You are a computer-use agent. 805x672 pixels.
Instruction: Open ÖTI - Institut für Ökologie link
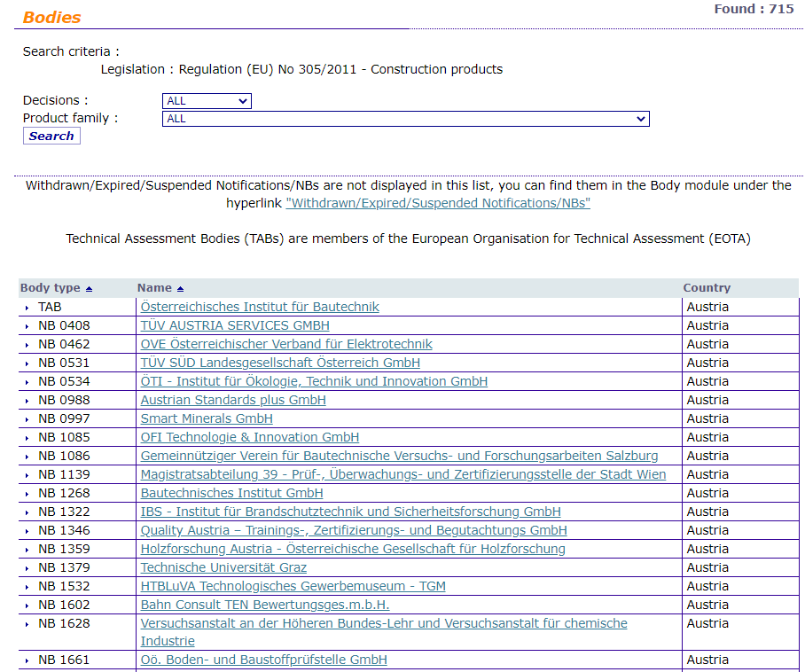click(x=314, y=381)
